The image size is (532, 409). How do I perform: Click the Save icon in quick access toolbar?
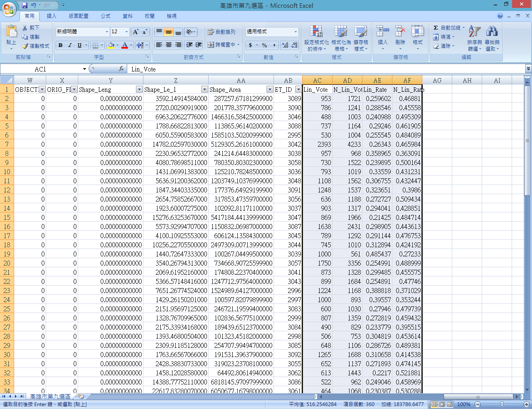(x=25, y=5)
